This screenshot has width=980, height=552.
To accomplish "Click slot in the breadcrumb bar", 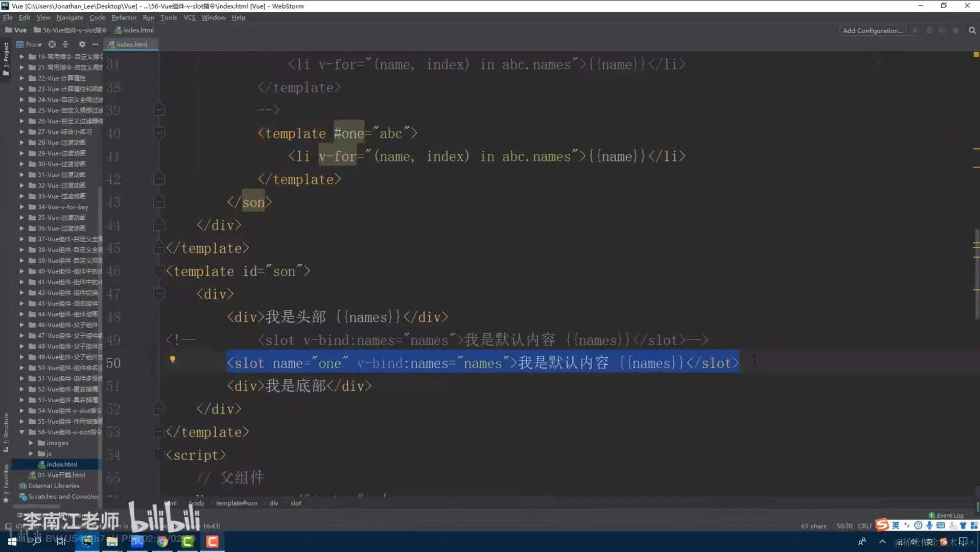I will 296,503.
